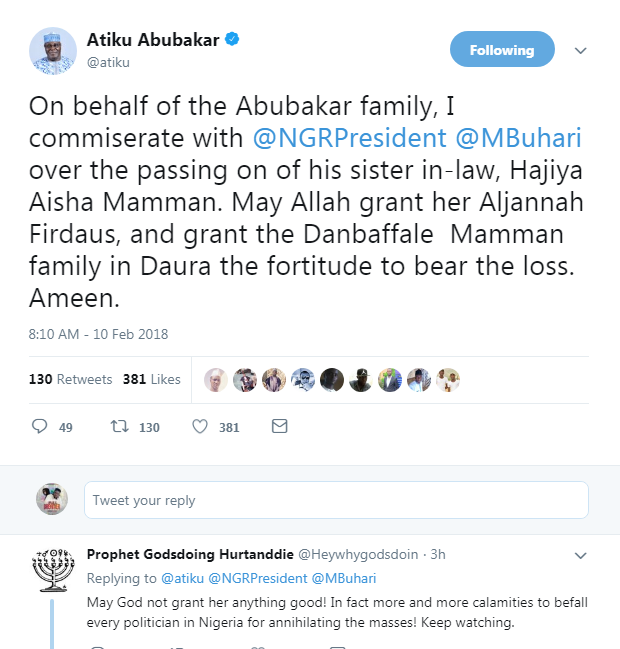Image resolution: width=620 pixels, height=649 pixels.
Task: Open the 381 Likes list
Action: (x=151, y=379)
